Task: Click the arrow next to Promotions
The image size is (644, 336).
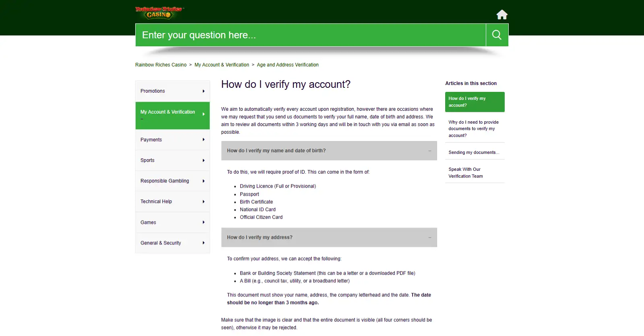Action: (204, 91)
